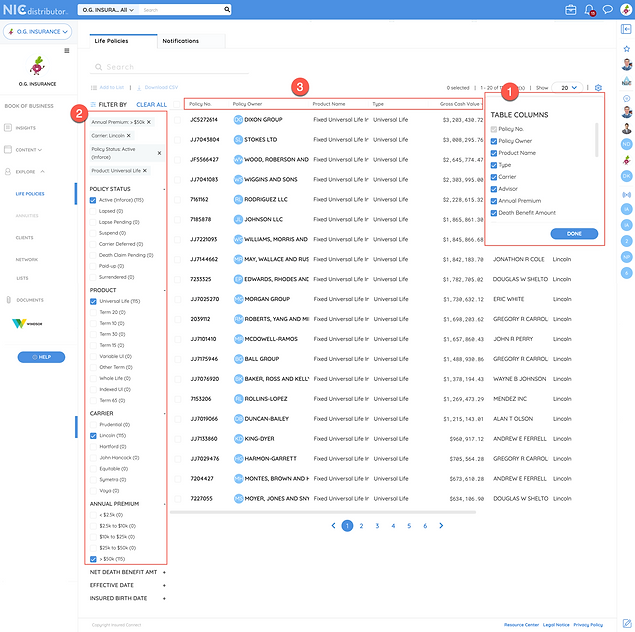Click the HELP button
This screenshot has width=635, height=632.
point(41,357)
